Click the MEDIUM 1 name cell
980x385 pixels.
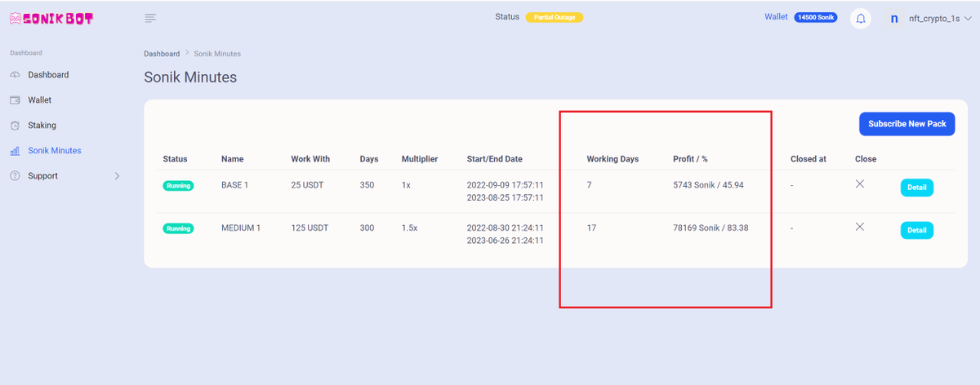[x=241, y=228]
